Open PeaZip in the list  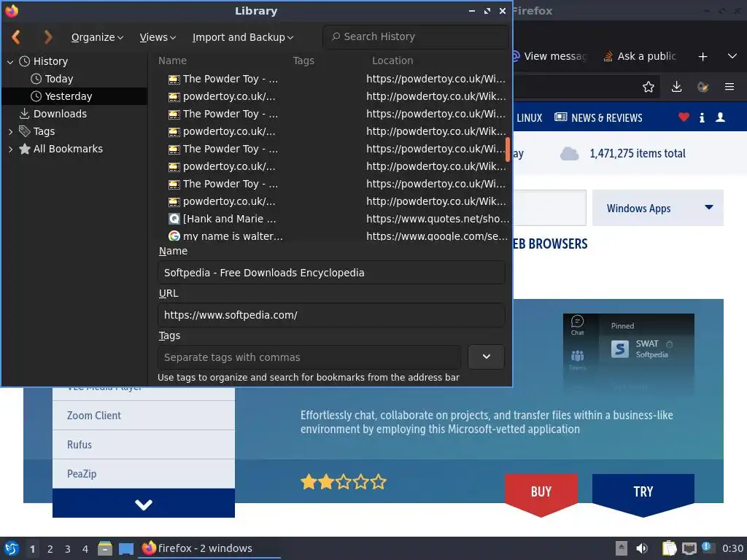144,474
